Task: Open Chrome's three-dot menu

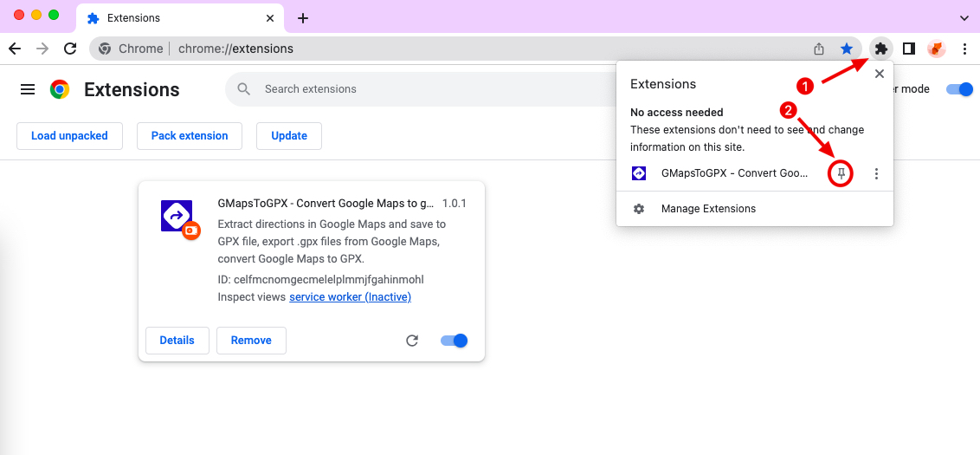Action: click(964, 49)
